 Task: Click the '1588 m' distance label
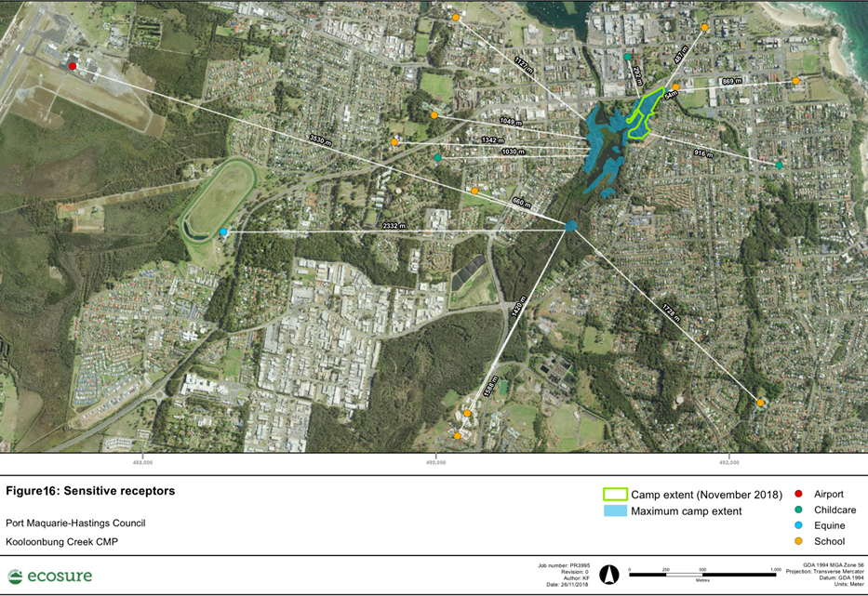tap(490, 386)
